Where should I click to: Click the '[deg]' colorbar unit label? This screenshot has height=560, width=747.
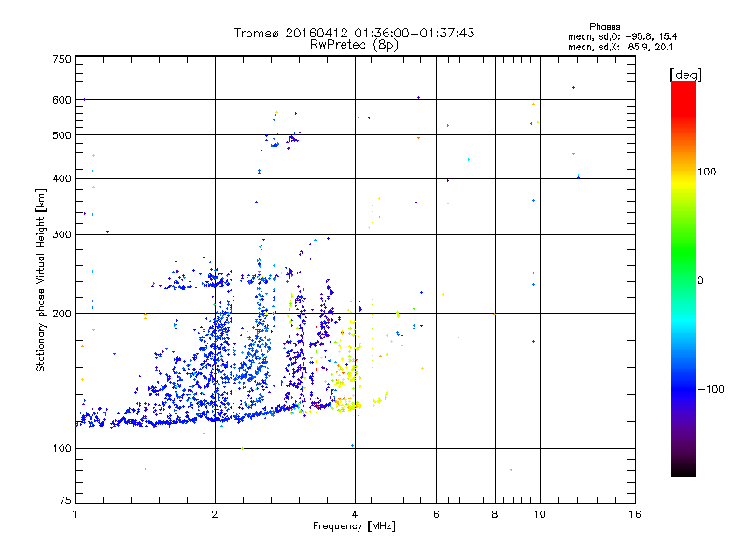685,75
